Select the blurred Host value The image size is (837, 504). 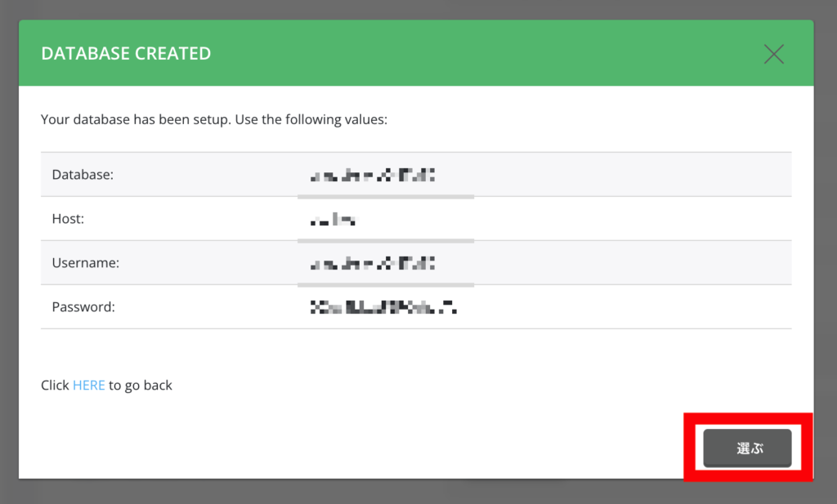click(333, 219)
